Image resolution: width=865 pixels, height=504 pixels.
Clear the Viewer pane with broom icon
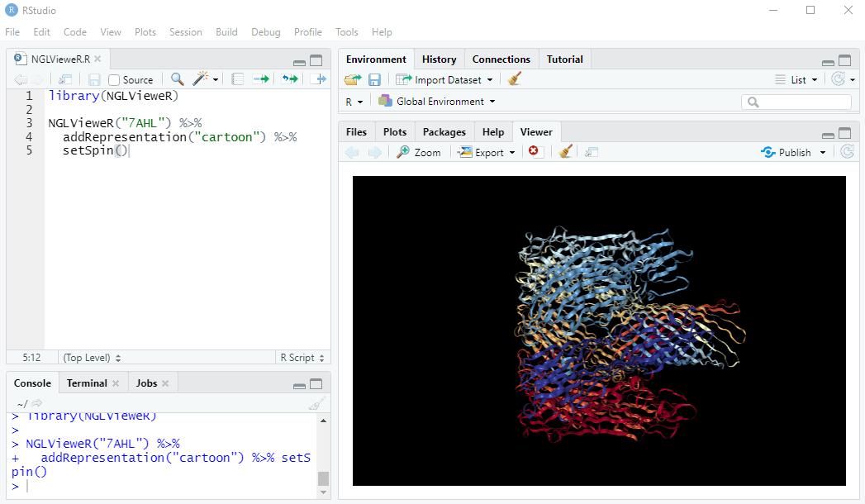pyautogui.click(x=566, y=151)
